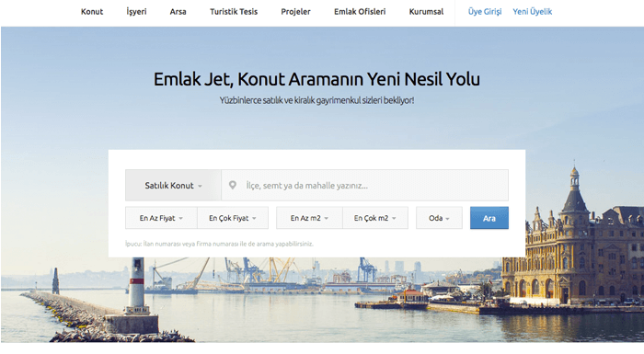
Task: Open the En Az Fiyat dropdown
Action: (161, 218)
